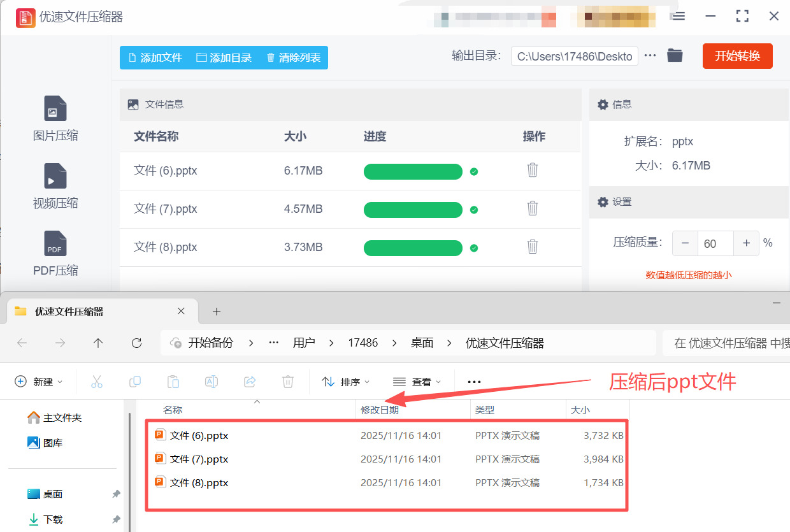Screen dimensions: 790x532
Task: Click 17486 breadcrumb in address bar
Action: point(363,343)
